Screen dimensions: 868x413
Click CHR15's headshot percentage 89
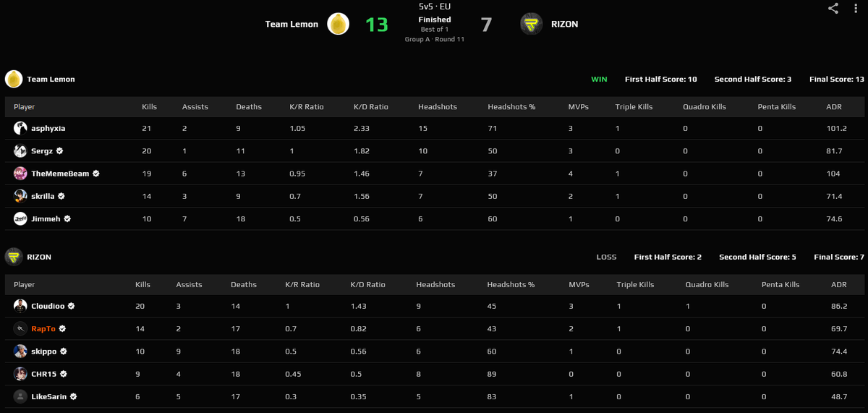[492, 374]
